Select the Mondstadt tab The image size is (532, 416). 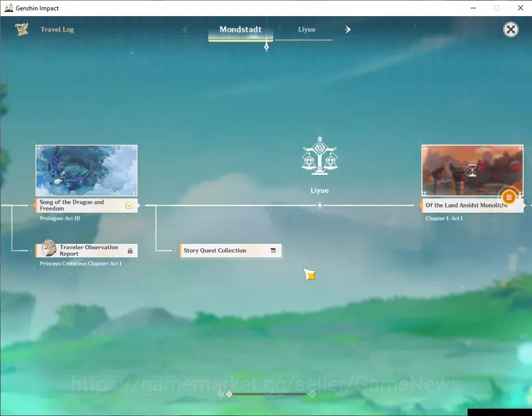tap(241, 30)
